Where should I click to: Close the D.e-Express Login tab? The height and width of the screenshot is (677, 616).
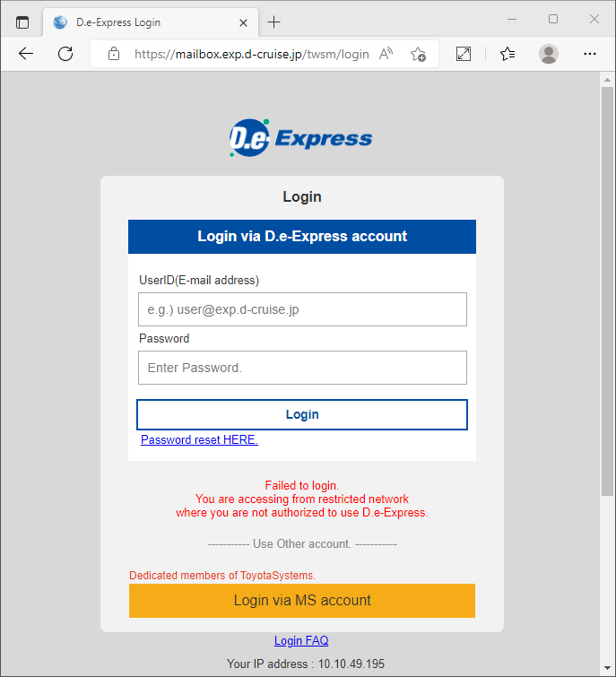point(244,22)
